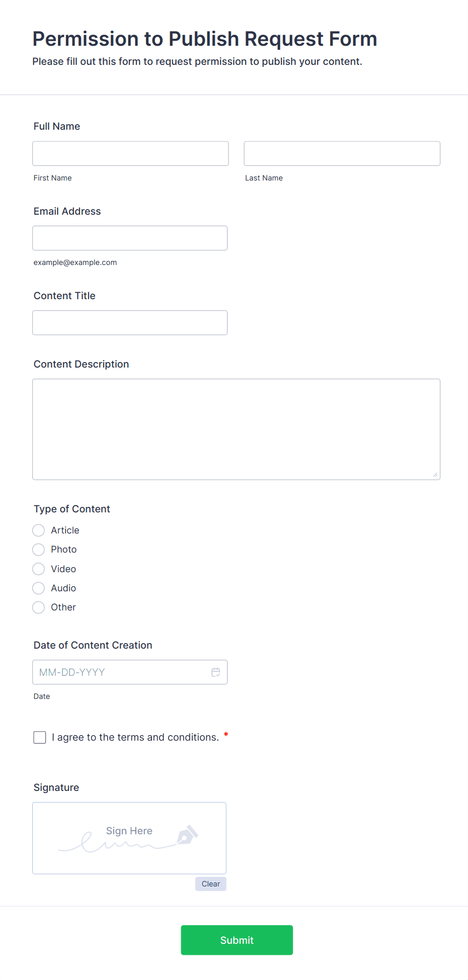Click the Sign Here signature pad
This screenshot has height=980, width=468.
click(129, 837)
